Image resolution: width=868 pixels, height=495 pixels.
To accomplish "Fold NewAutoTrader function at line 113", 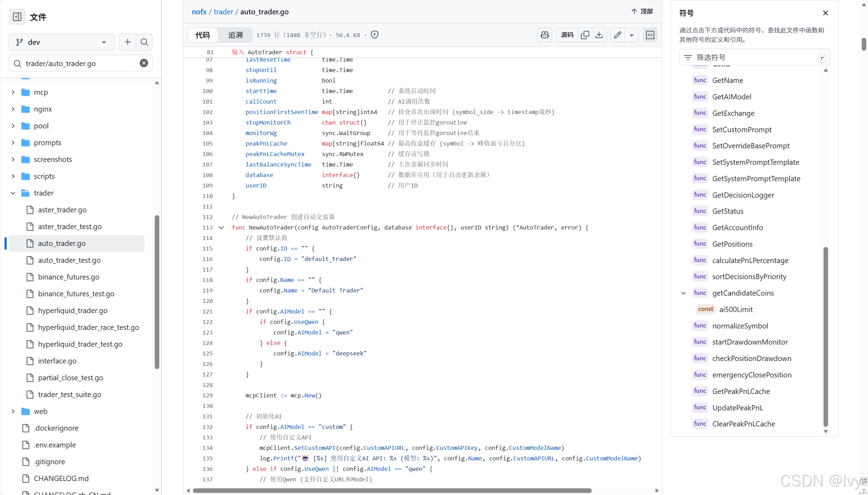I will coord(221,227).
